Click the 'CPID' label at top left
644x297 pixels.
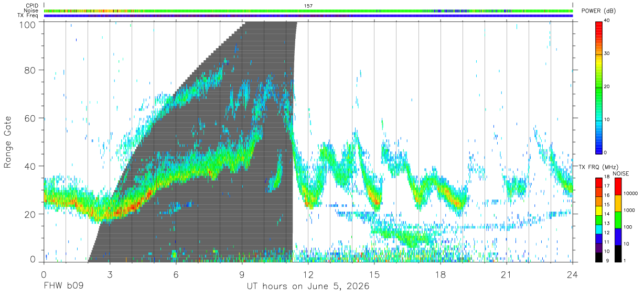[x=32, y=6]
